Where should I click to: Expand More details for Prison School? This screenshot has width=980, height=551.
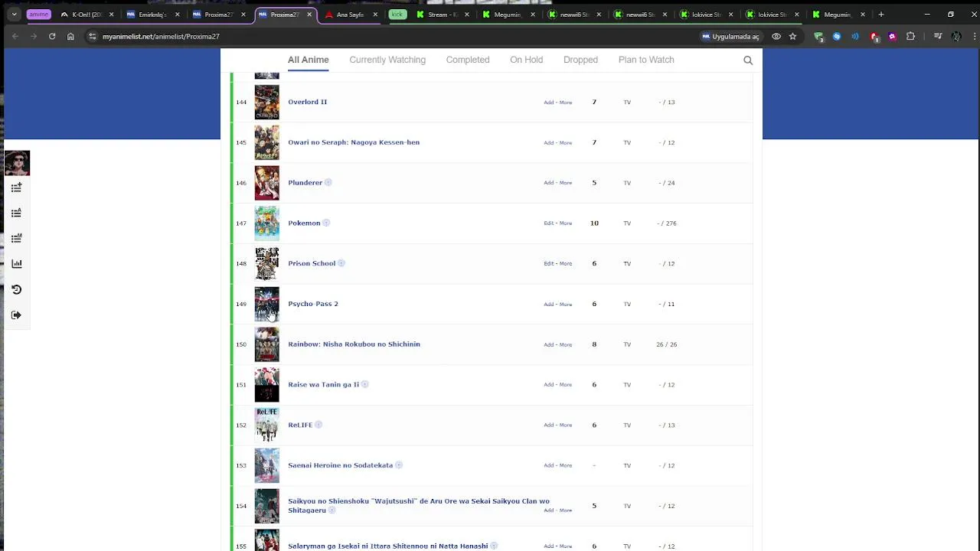click(x=566, y=264)
